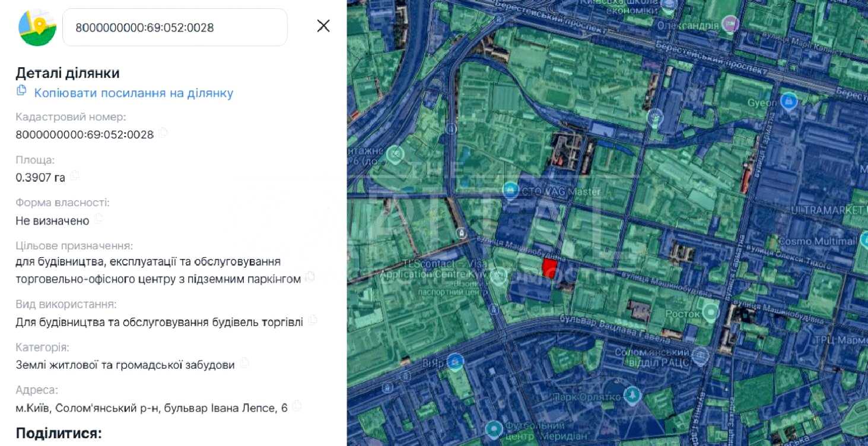868x446 pixels.
Task: Click the 'Деталі ділянки' heading
Action: pos(68,73)
